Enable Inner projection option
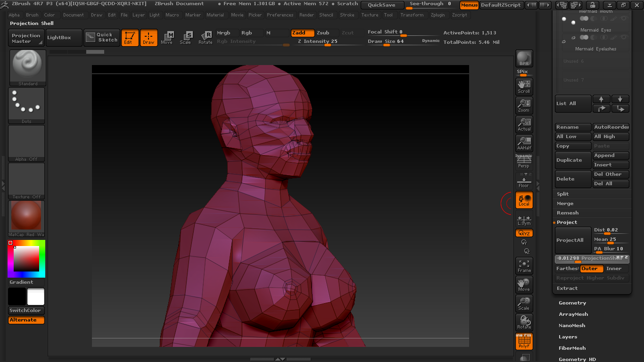This screenshot has height=362, width=644. [x=614, y=269]
